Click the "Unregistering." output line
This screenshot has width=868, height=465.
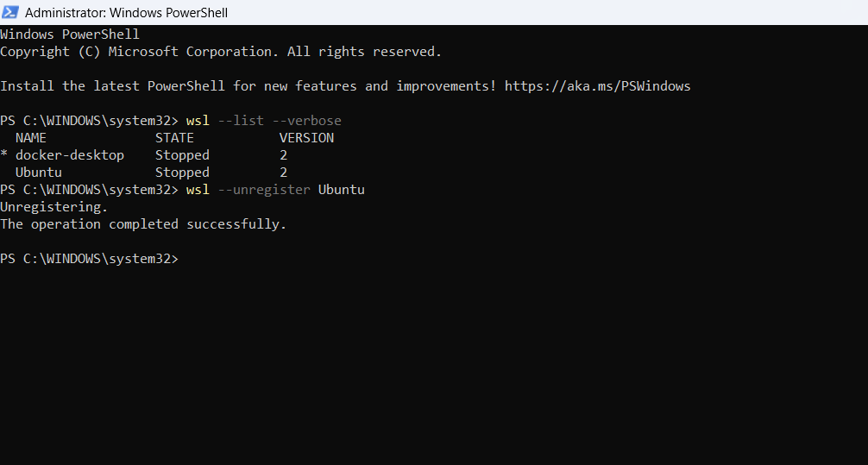(x=54, y=207)
